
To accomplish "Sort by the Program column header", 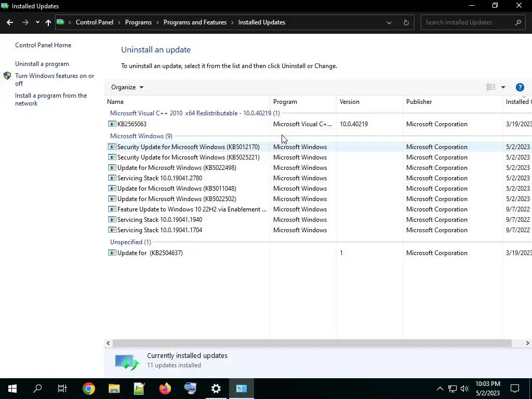I will [x=303, y=102].
